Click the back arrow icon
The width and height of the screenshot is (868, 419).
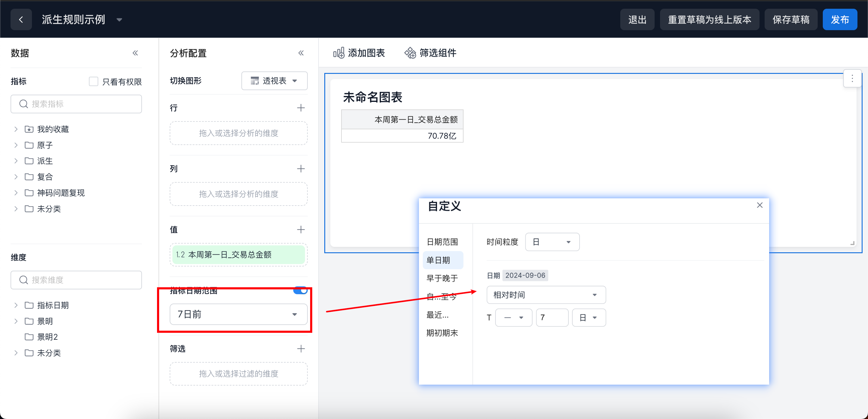point(21,20)
